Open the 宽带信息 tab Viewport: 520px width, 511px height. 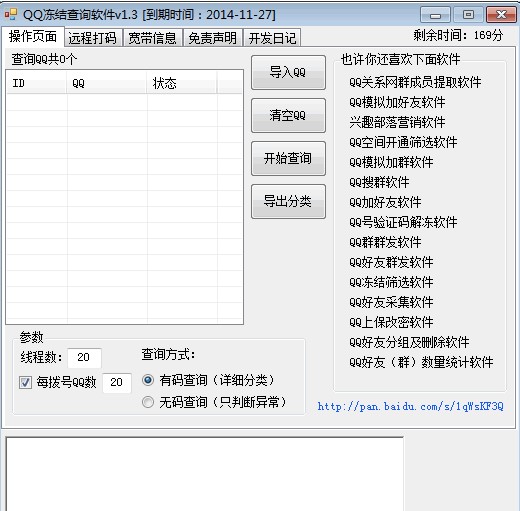[x=152, y=38]
